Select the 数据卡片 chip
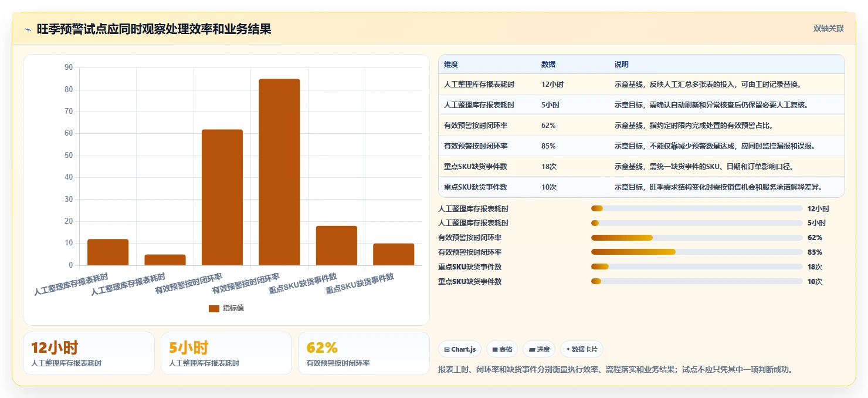This screenshot has width=868, height=398. point(582,349)
